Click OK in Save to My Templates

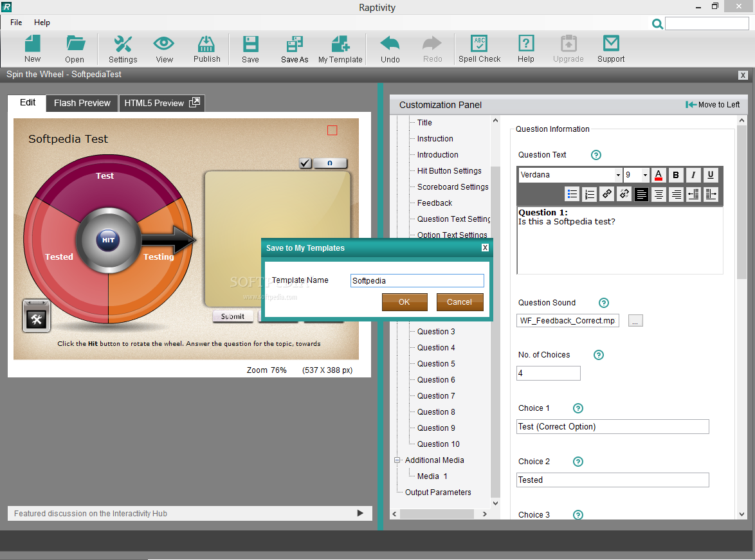point(405,302)
